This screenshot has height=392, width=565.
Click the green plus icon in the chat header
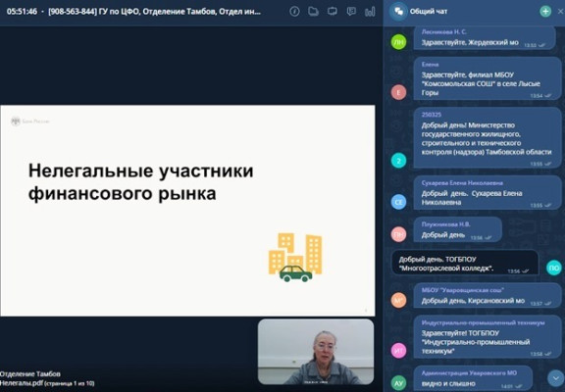pyautogui.click(x=545, y=11)
